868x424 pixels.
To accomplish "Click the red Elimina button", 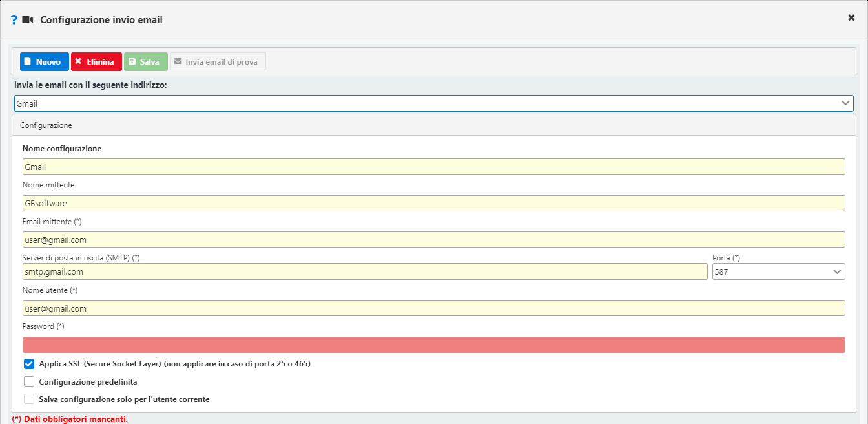I will tap(96, 62).
